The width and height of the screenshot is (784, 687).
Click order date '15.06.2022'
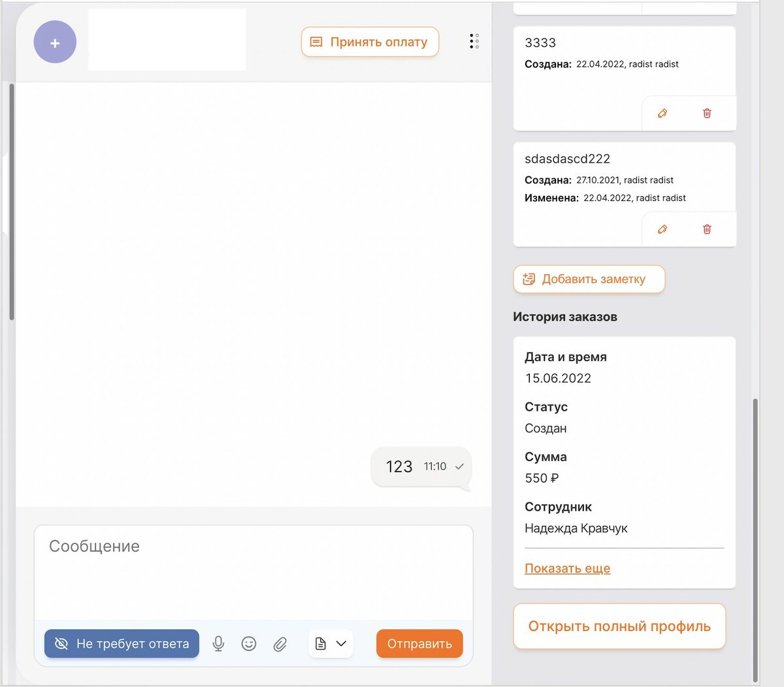pos(558,379)
